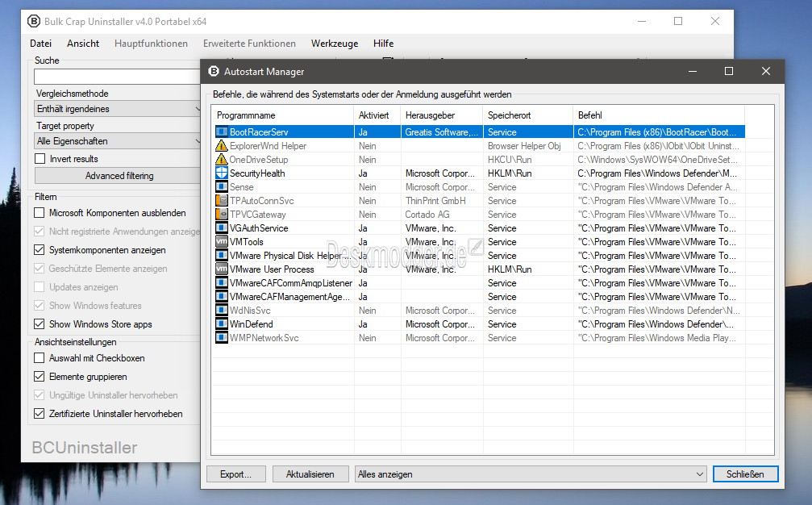Click the WdNisSvc entry icon
The height and width of the screenshot is (505, 812).
(222, 311)
